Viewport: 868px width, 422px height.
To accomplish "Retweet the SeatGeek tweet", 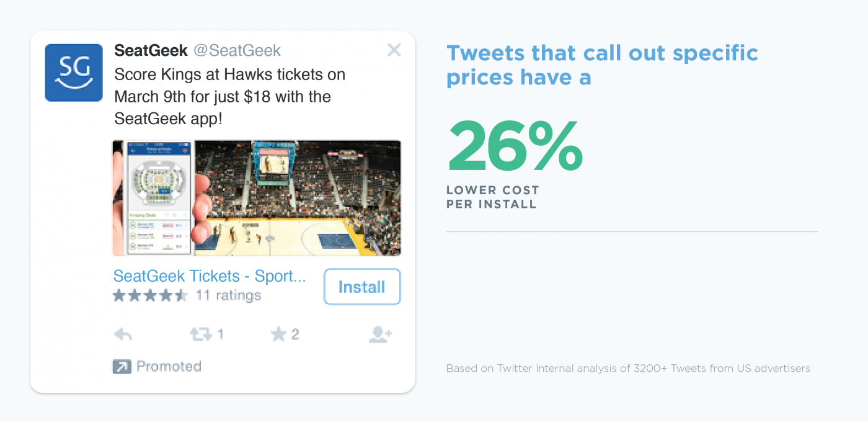I will (201, 335).
